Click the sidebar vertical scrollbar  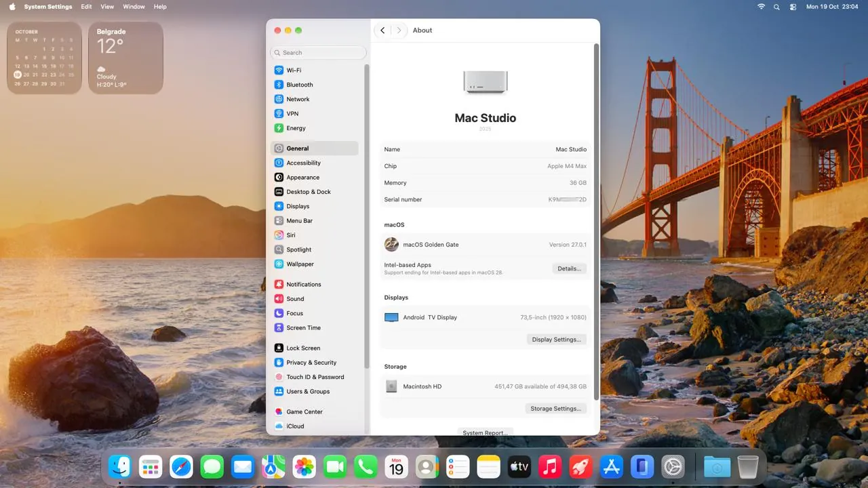pyautogui.click(x=367, y=217)
